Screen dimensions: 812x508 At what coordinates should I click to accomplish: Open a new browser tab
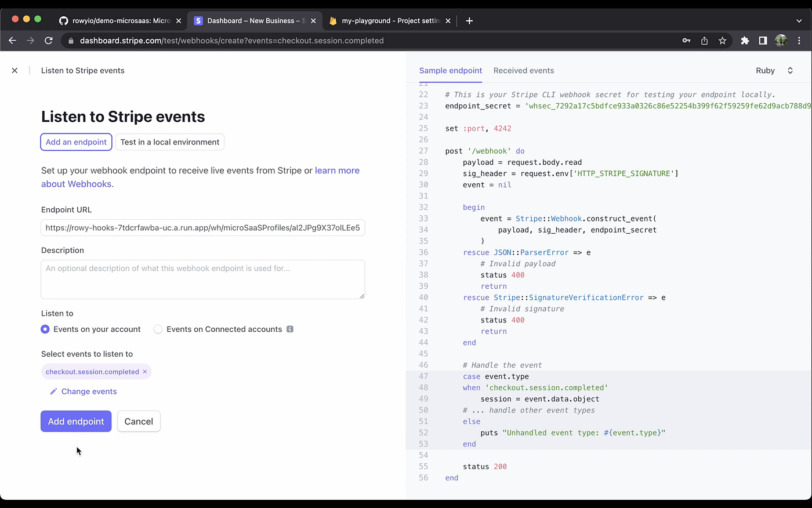coord(469,21)
